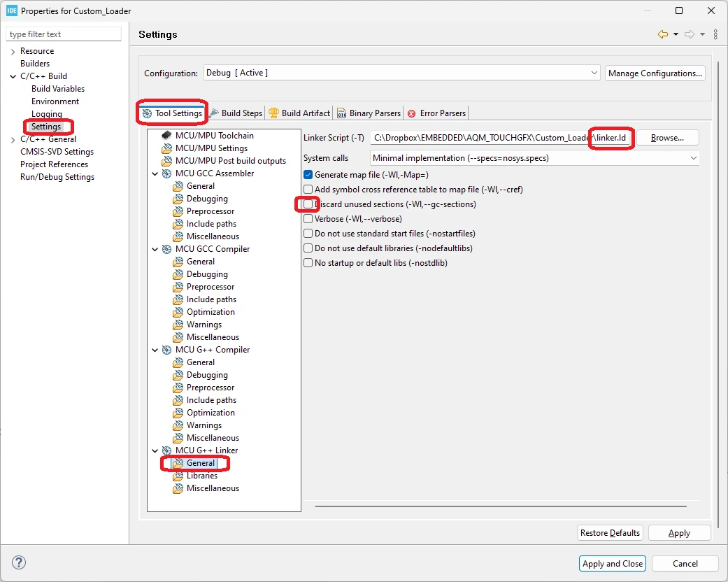Click GCC Compiler Include paths folder icon
Viewport: 728px width, 582px height.
pyautogui.click(x=178, y=299)
